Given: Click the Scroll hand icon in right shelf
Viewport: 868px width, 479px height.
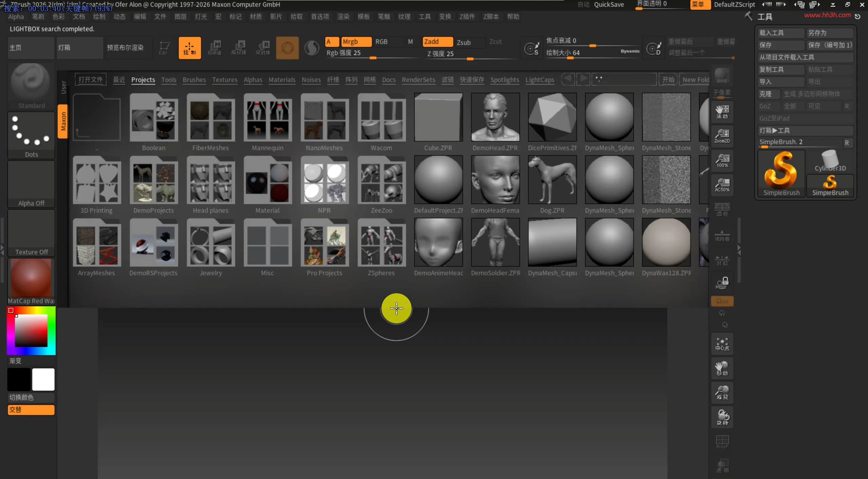Looking at the screenshot, I should [x=722, y=112].
